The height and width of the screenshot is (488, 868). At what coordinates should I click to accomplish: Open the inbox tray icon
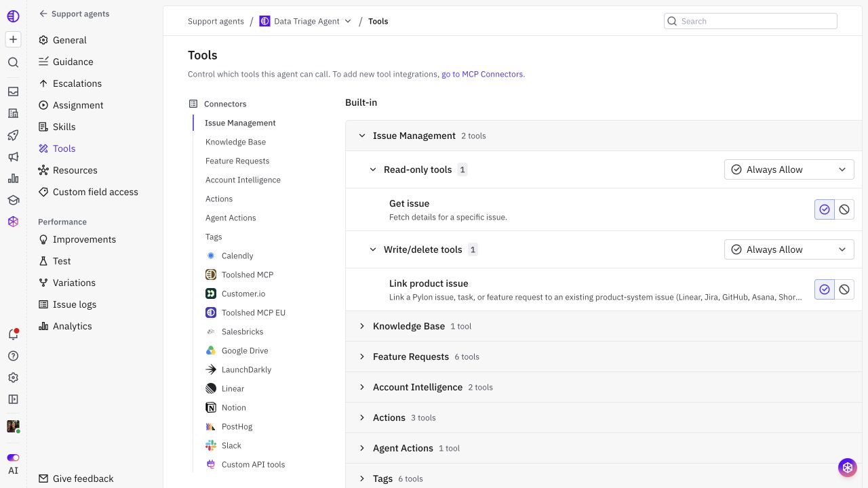point(13,91)
